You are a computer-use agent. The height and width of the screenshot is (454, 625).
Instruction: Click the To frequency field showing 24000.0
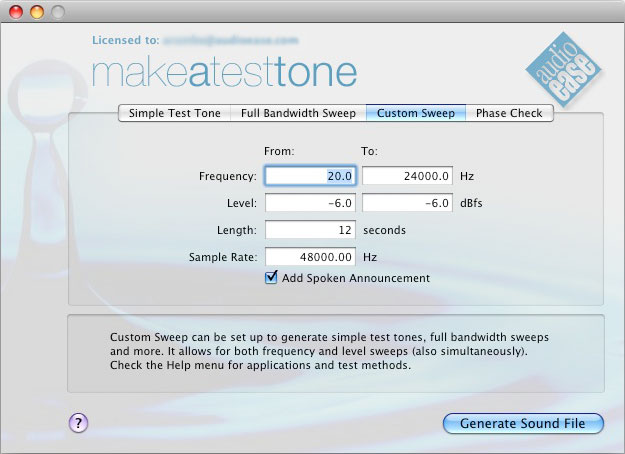(x=407, y=176)
